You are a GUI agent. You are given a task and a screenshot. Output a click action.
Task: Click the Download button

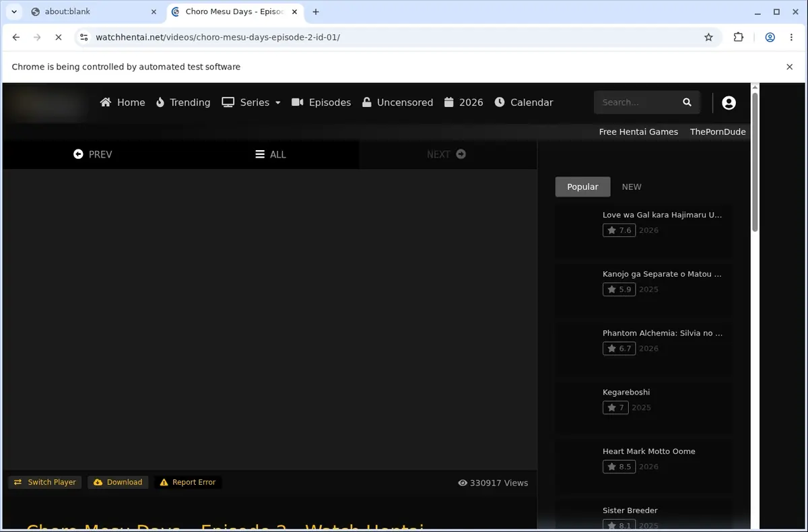tap(118, 482)
